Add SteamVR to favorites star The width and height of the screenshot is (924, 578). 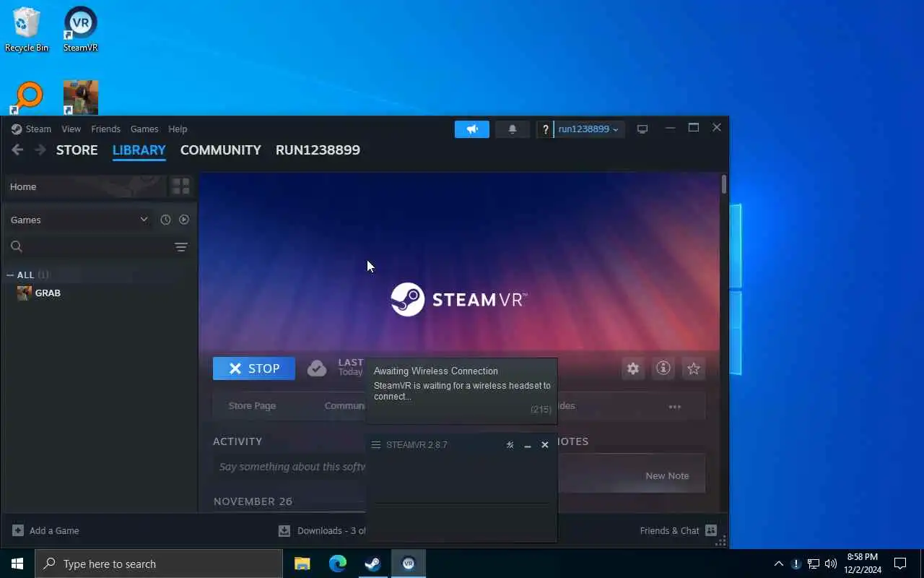click(694, 368)
